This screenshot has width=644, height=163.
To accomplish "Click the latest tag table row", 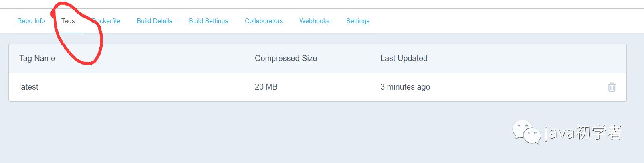I will [x=317, y=87].
